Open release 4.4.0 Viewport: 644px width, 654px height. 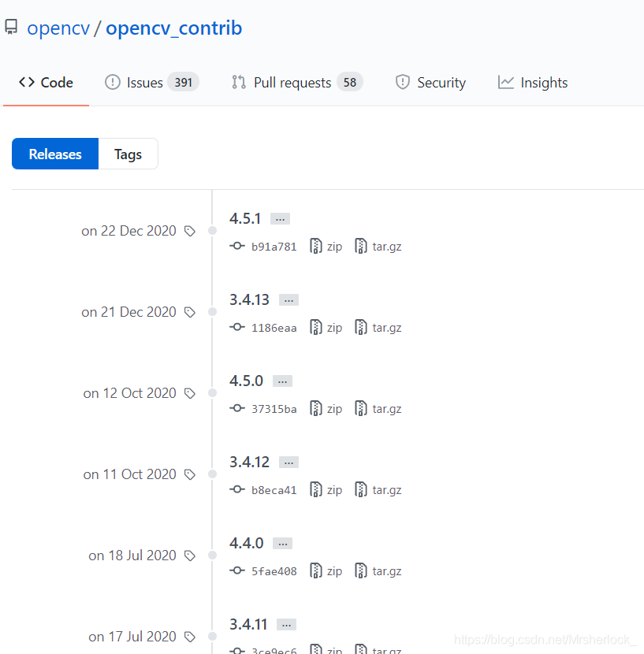click(x=246, y=544)
